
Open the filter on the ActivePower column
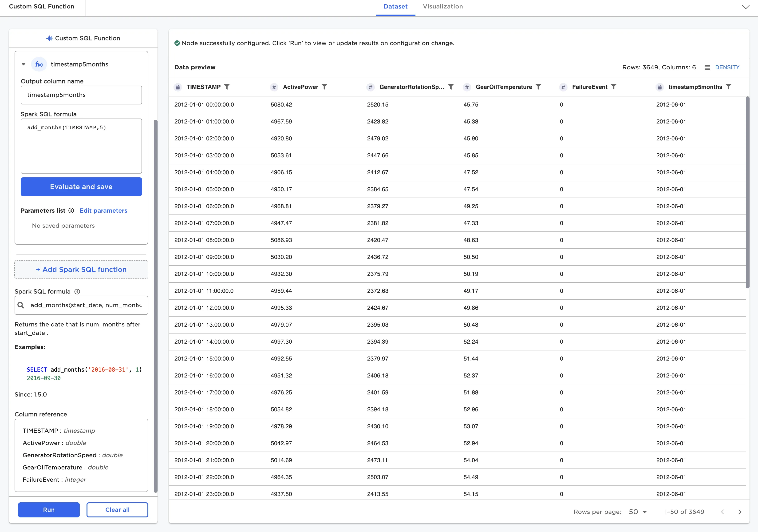tap(324, 87)
